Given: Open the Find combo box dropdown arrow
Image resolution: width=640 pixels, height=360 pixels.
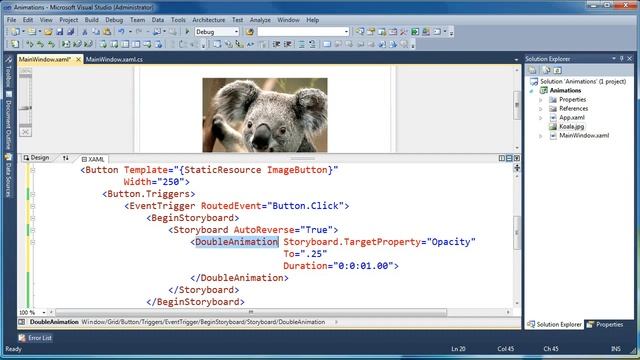Looking at the screenshot, I should (x=346, y=31).
